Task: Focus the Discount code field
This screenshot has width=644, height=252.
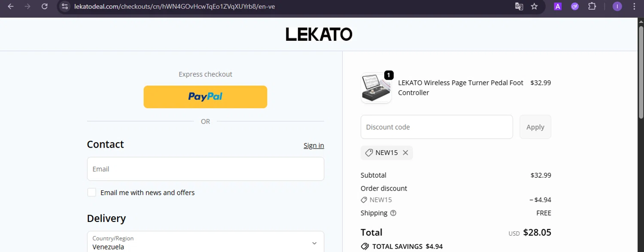Action: point(437,127)
